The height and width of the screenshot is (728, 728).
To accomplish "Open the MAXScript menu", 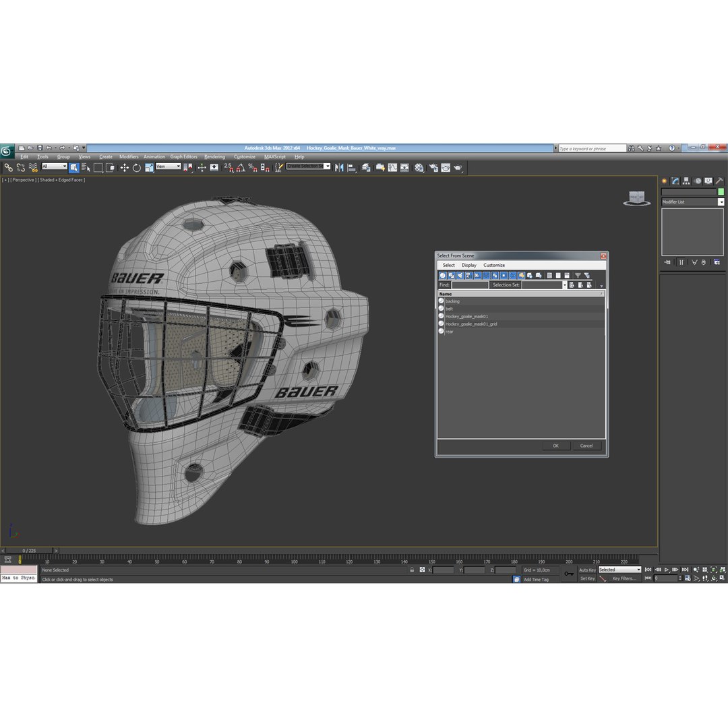I will (275, 157).
